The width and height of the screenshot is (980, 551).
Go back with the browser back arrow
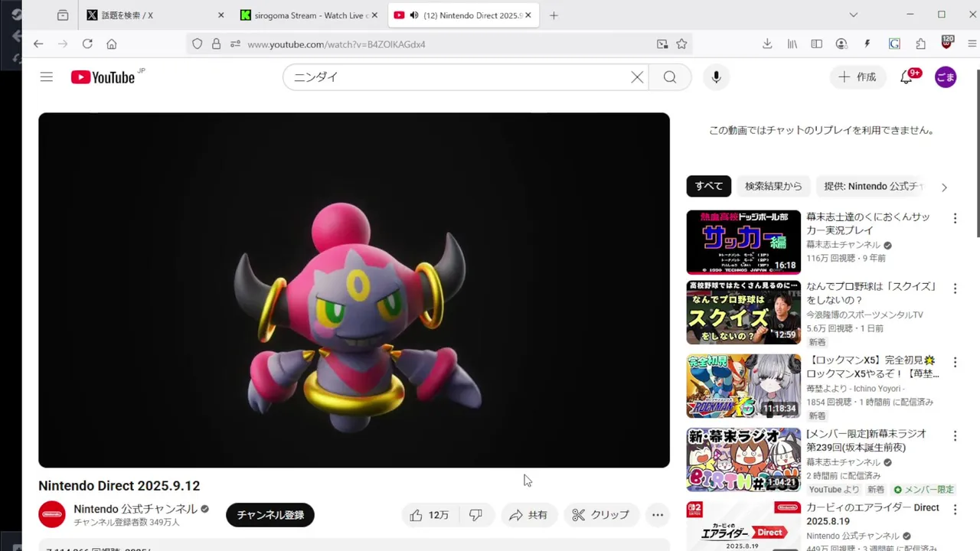pyautogui.click(x=38, y=44)
